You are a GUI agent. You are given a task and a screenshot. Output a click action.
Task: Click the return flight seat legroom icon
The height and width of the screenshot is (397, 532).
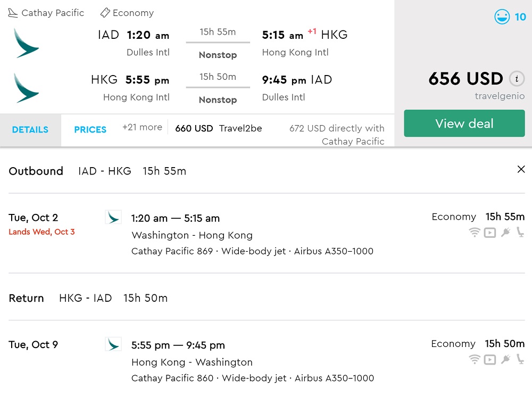click(x=520, y=359)
